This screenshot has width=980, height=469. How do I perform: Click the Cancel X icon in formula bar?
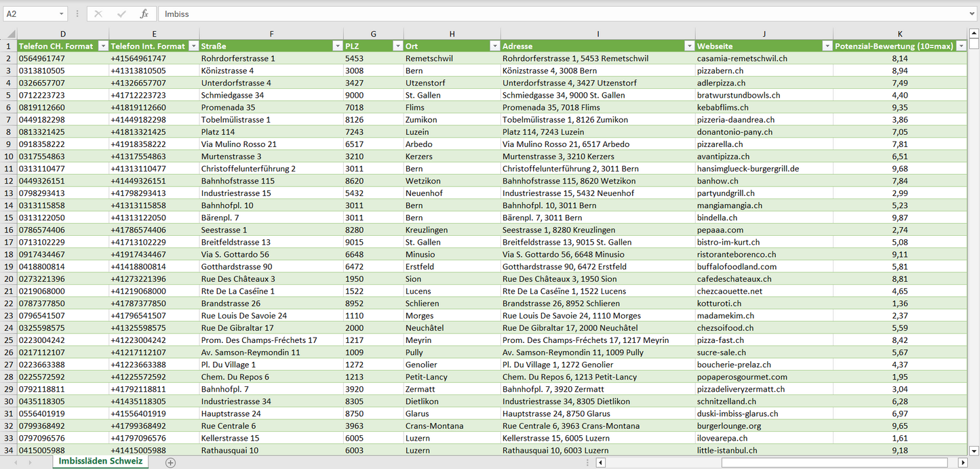98,14
